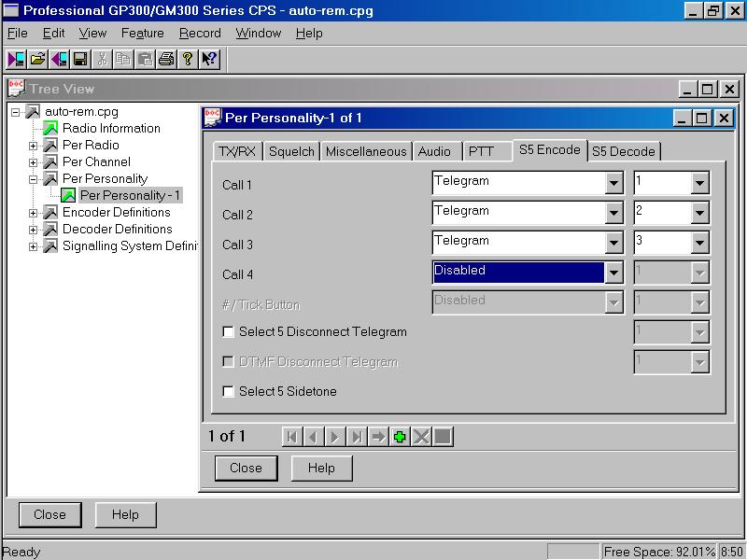The height and width of the screenshot is (560, 747).
Task: Collapse the Per Personality tree node
Action: pyautogui.click(x=33, y=179)
